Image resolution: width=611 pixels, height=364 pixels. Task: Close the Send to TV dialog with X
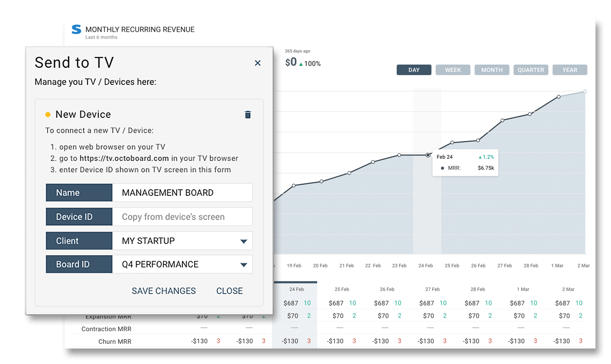coord(258,63)
